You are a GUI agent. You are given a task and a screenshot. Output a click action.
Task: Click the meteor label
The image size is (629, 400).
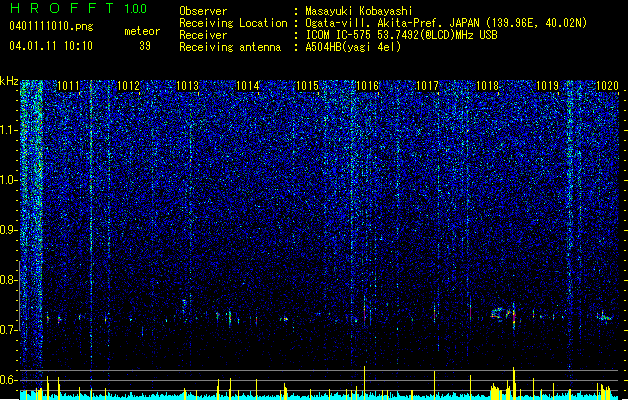(142, 31)
